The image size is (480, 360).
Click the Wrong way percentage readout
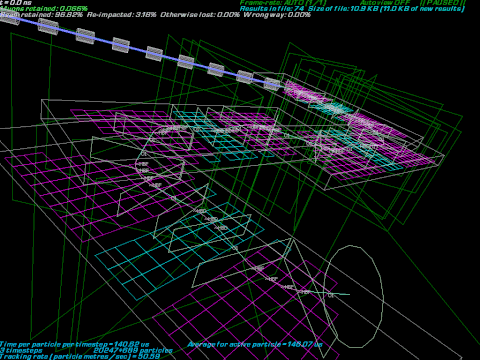pos(277,15)
